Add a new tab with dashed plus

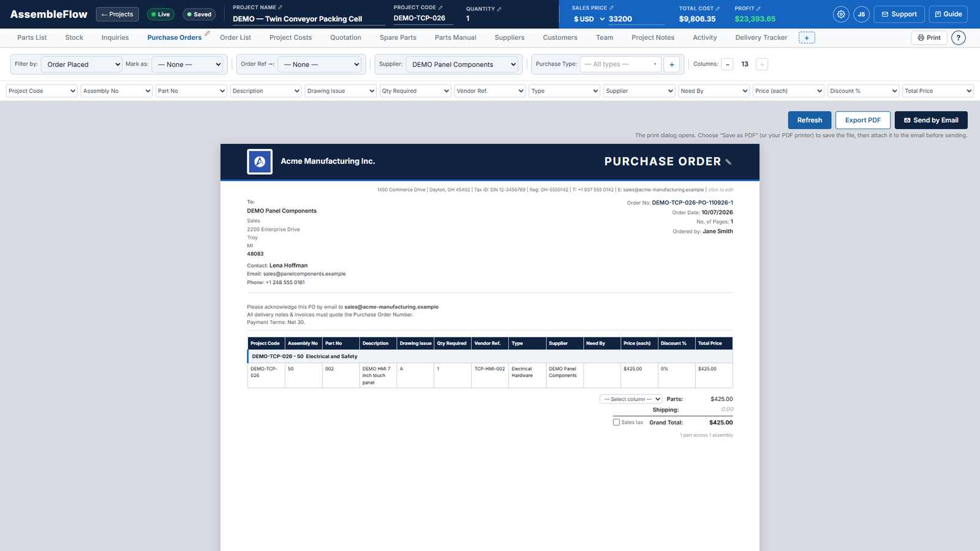pyautogui.click(x=807, y=38)
